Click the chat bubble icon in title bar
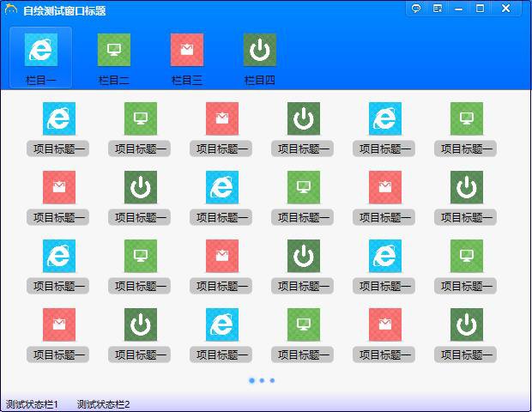 (416, 9)
